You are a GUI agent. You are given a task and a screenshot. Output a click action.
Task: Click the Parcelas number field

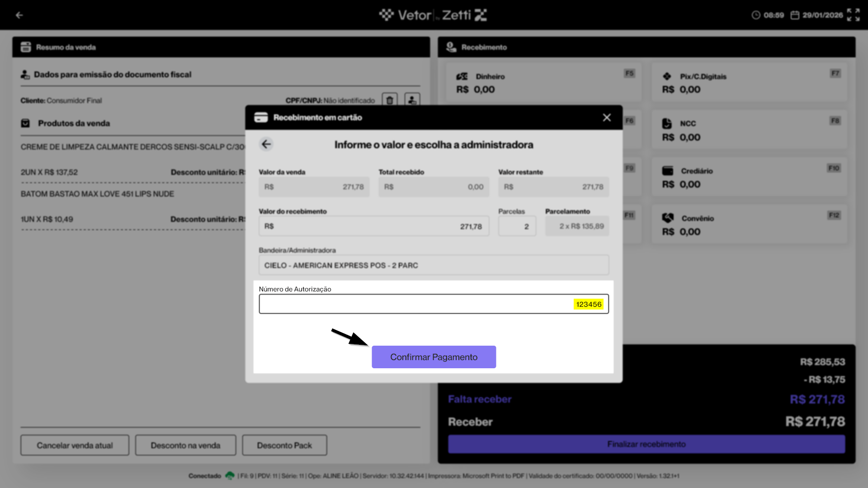point(517,226)
